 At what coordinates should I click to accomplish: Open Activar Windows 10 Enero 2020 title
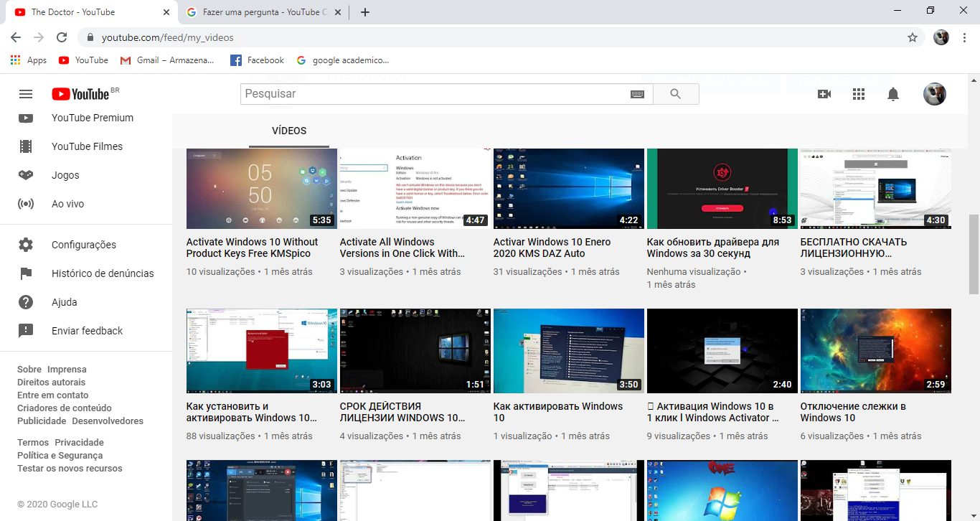[x=552, y=248]
